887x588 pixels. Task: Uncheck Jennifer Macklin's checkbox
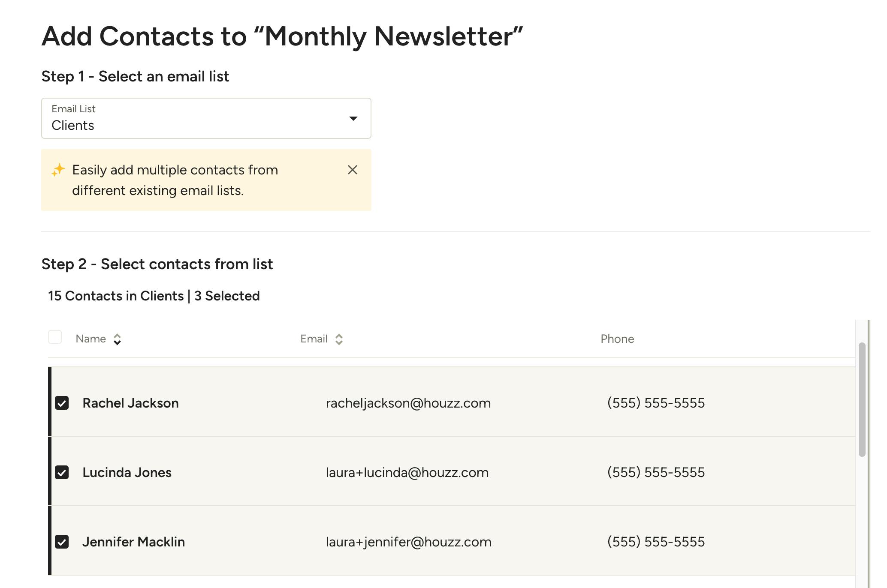[x=62, y=542]
